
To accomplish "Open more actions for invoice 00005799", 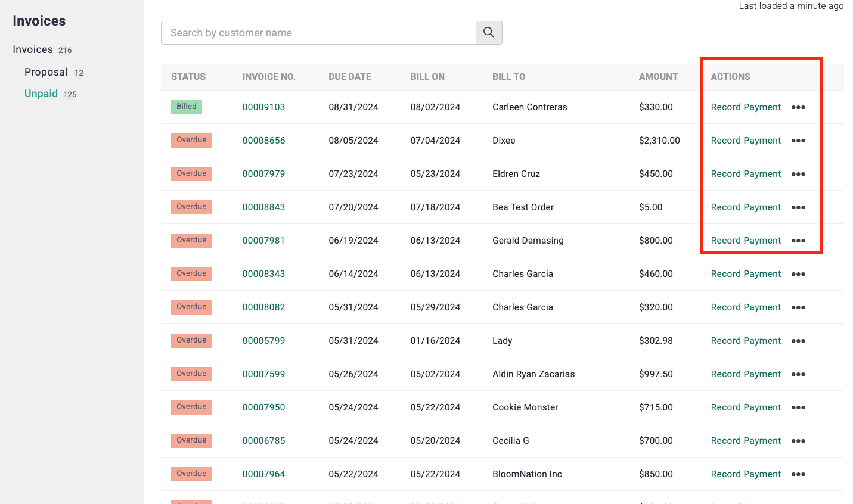I will point(798,341).
